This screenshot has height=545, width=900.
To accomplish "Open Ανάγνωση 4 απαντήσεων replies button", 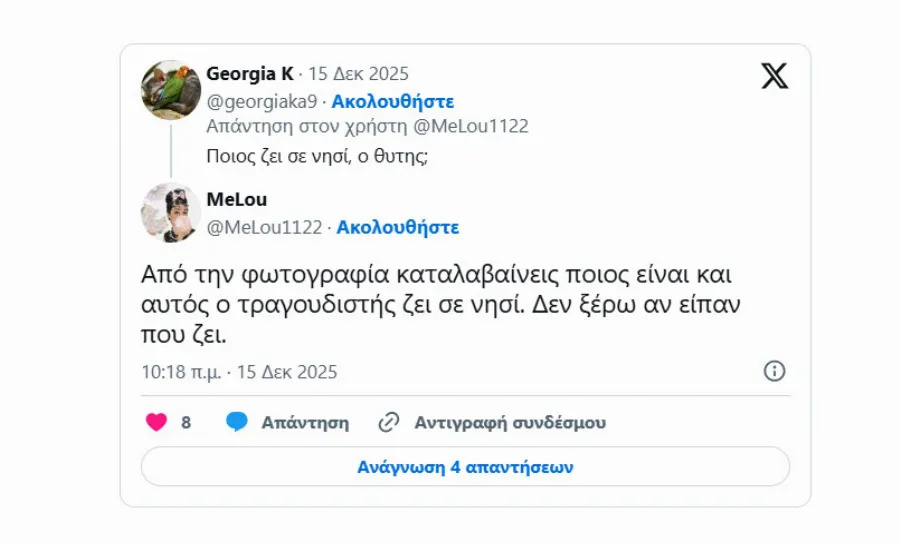I will pyautogui.click(x=465, y=467).
